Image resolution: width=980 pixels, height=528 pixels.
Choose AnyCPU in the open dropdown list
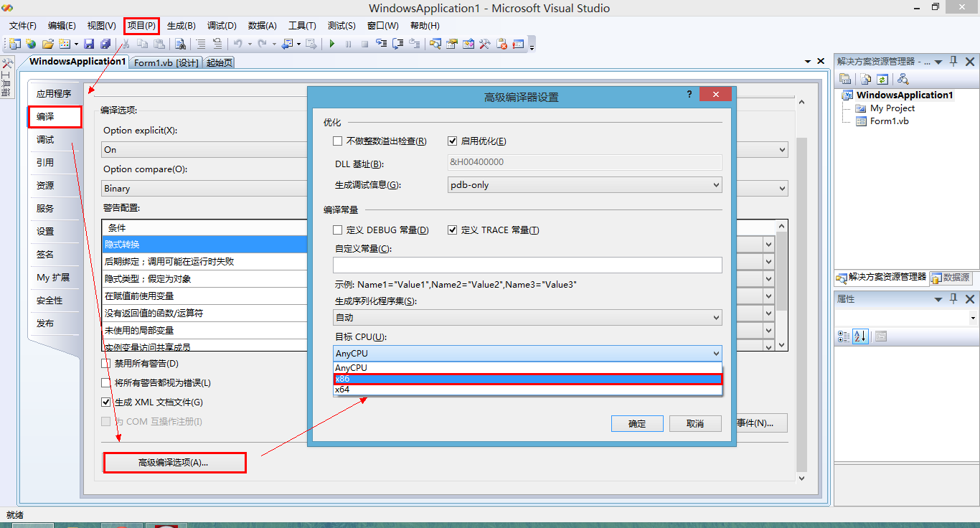coord(527,368)
